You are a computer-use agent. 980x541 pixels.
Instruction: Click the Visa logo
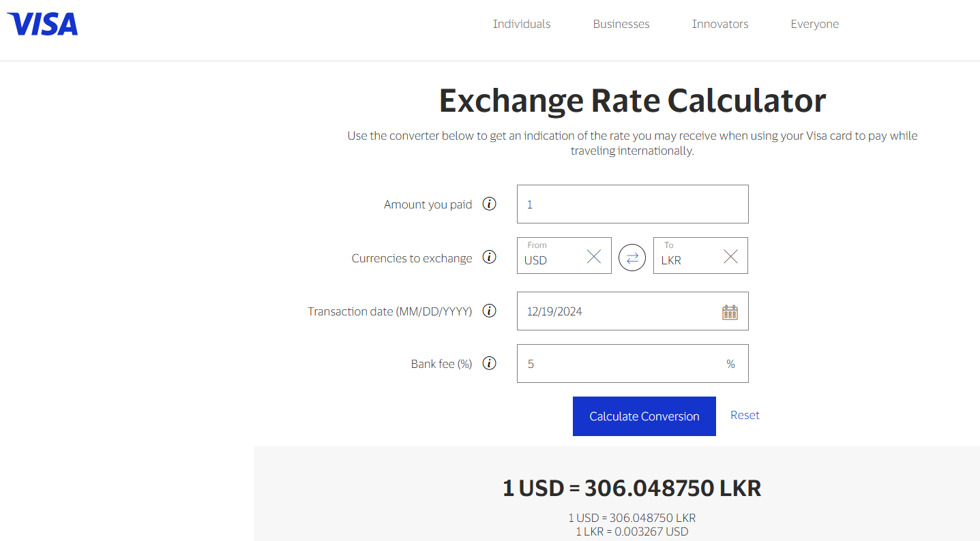[x=42, y=24]
